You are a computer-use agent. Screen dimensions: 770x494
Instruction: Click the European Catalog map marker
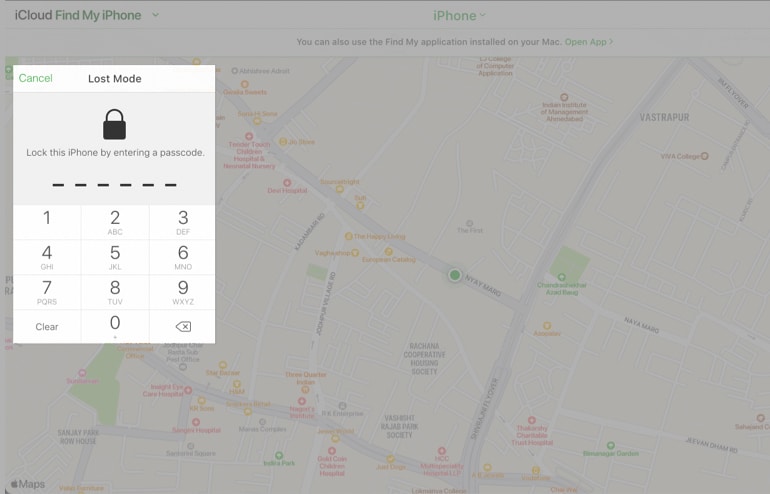[388, 252]
